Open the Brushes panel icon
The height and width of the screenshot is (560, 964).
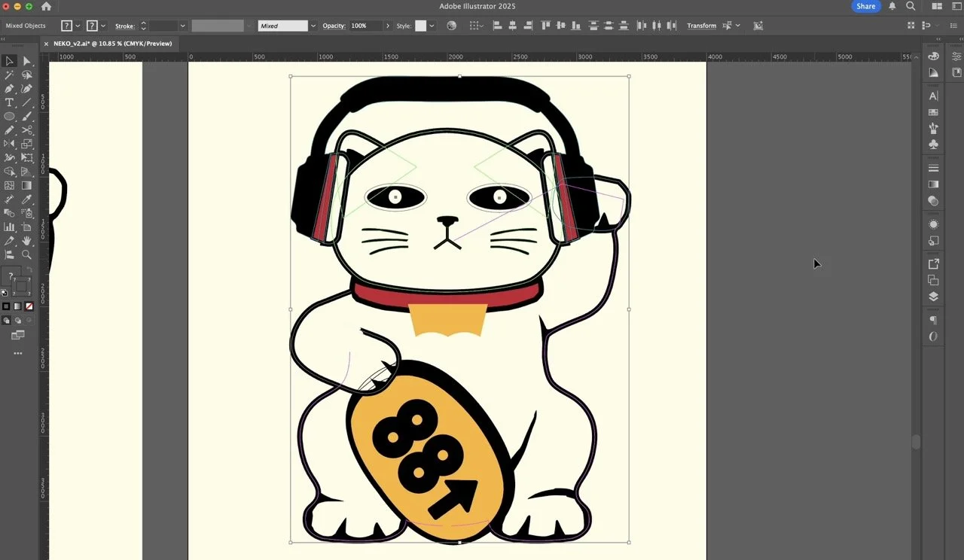click(x=933, y=128)
